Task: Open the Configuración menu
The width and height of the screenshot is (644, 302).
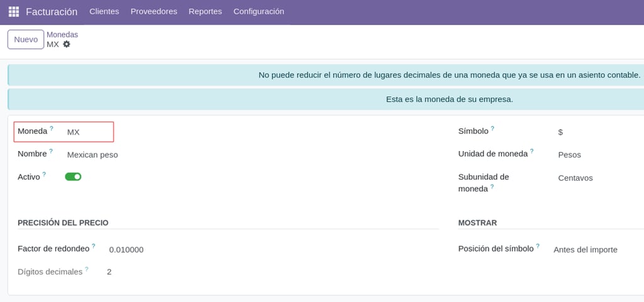Action: pyautogui.click(x=258, y=11)
